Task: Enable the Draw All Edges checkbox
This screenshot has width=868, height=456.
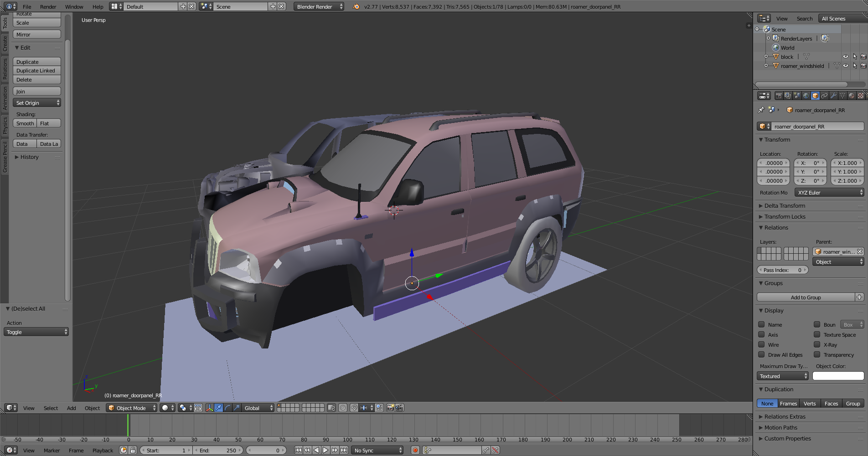Action: [761, 354]
